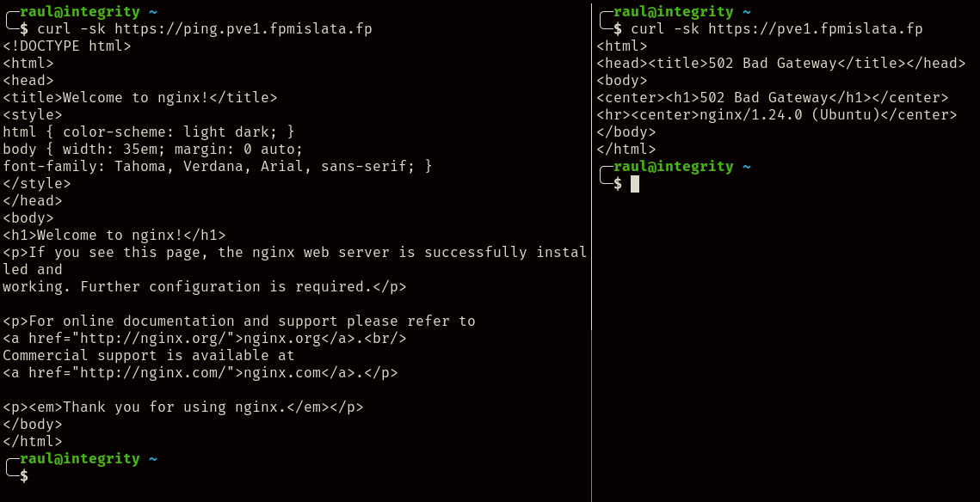980x502 pixels.
Task: Click raul@integrity at the top of left pane
Action: click(80, 12)
